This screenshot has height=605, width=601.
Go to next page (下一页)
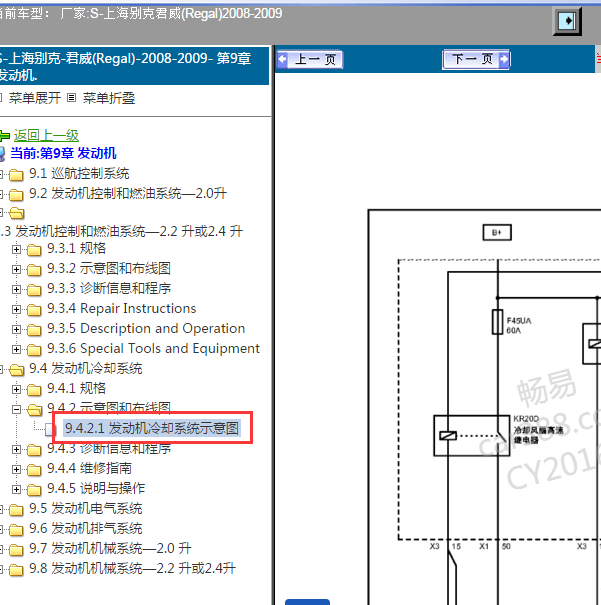point(476,59)
